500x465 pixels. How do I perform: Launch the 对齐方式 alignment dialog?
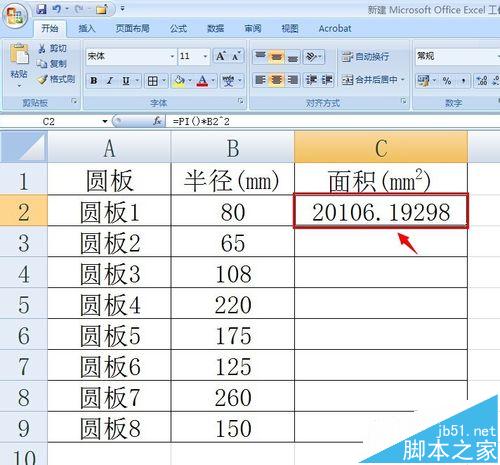tap(404, 101)
